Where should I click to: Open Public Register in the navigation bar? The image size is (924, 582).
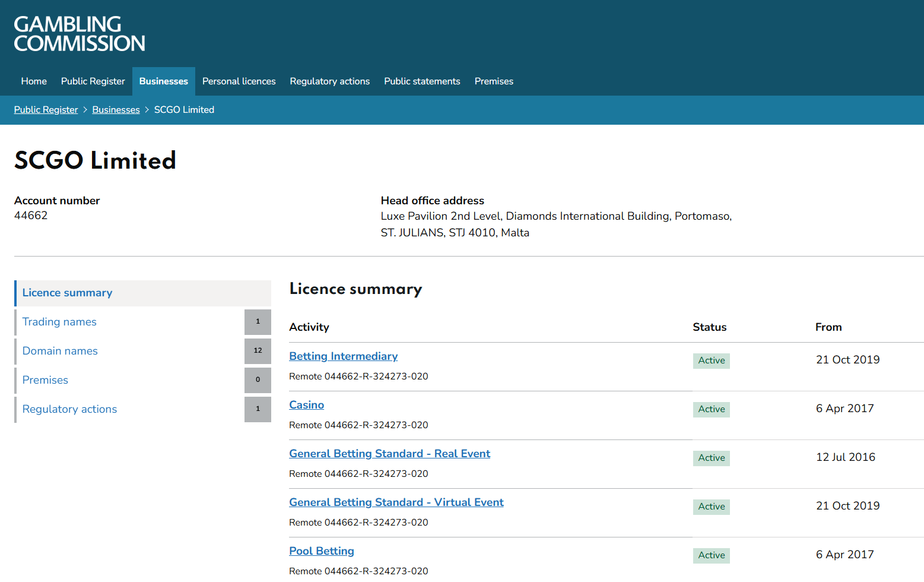tap(93, 81)
